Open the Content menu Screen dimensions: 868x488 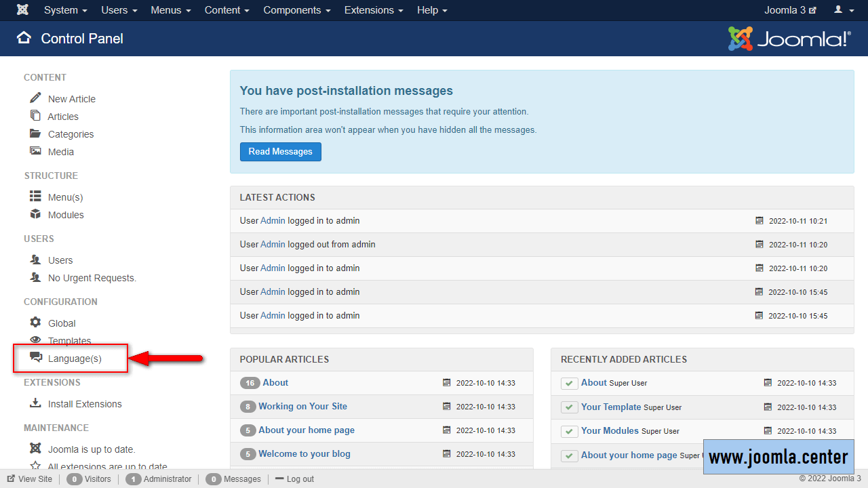(x=226, y=10)
